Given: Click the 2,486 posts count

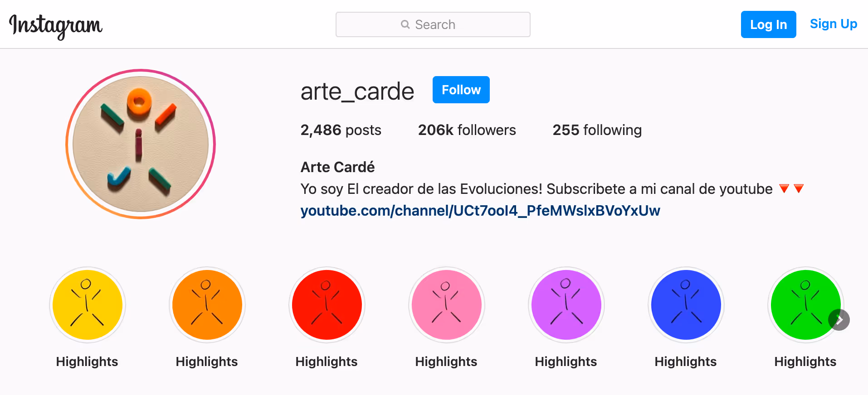Looking at the screenshot, I should point(341,130).
